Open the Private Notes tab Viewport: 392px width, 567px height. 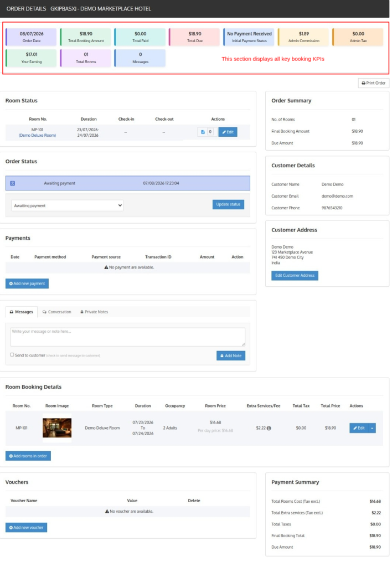tap(94, 312)
